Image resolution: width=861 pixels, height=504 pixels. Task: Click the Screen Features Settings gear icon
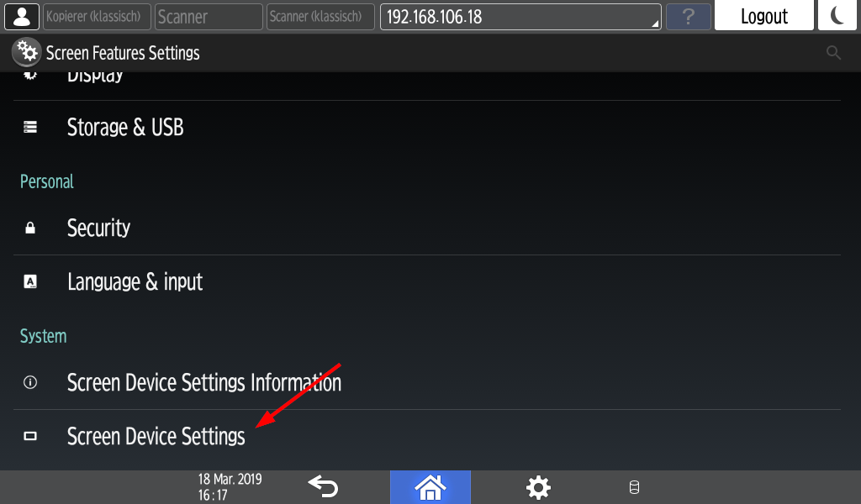[26, 53]
